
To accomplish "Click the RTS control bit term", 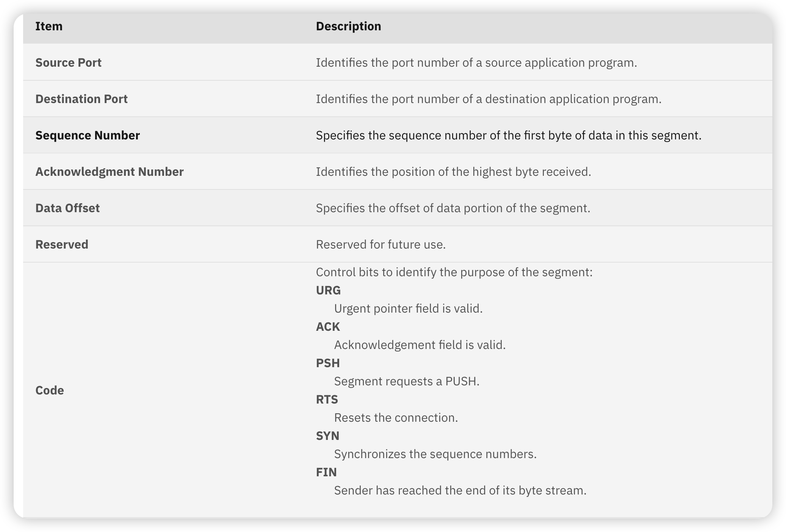I will coord(327,399).
